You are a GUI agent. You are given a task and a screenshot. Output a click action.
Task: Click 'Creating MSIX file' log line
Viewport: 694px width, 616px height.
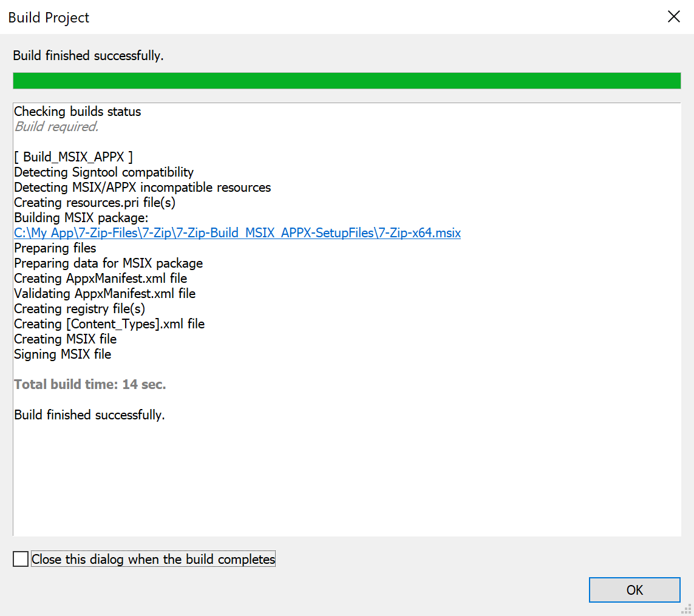(x=66, y=339)
